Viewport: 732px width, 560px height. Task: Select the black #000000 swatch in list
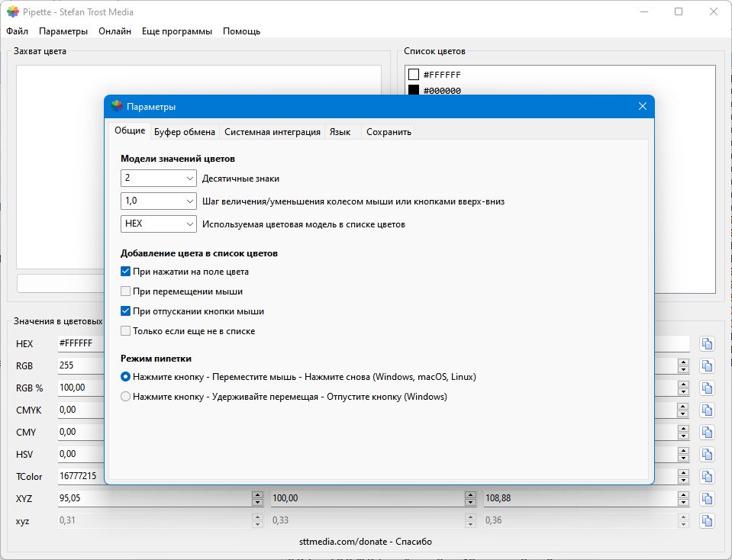(414, 90)
